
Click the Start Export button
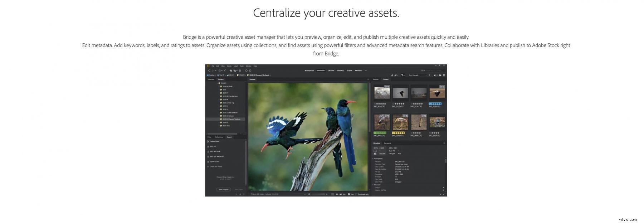(239, 189)
